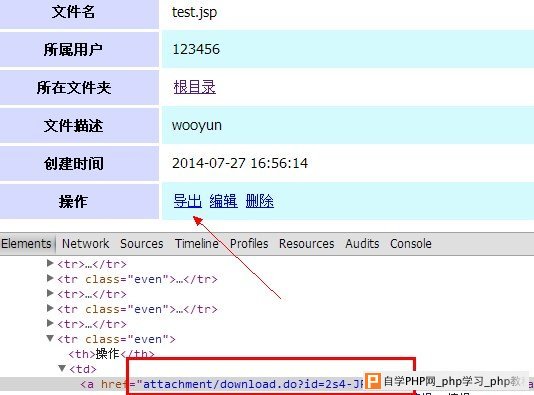Open the Profiles tab
The height and width of the screenshot is (395, 534).
coord(249,244)
